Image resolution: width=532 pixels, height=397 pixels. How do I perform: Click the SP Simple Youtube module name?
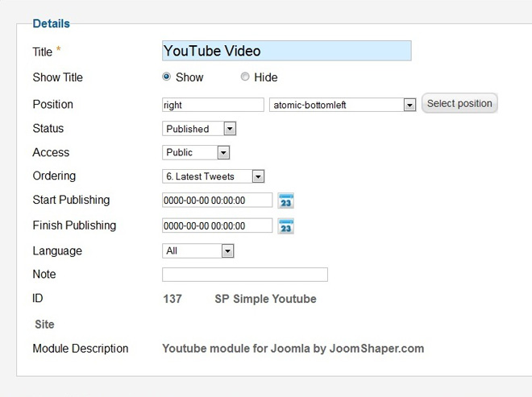265,299
